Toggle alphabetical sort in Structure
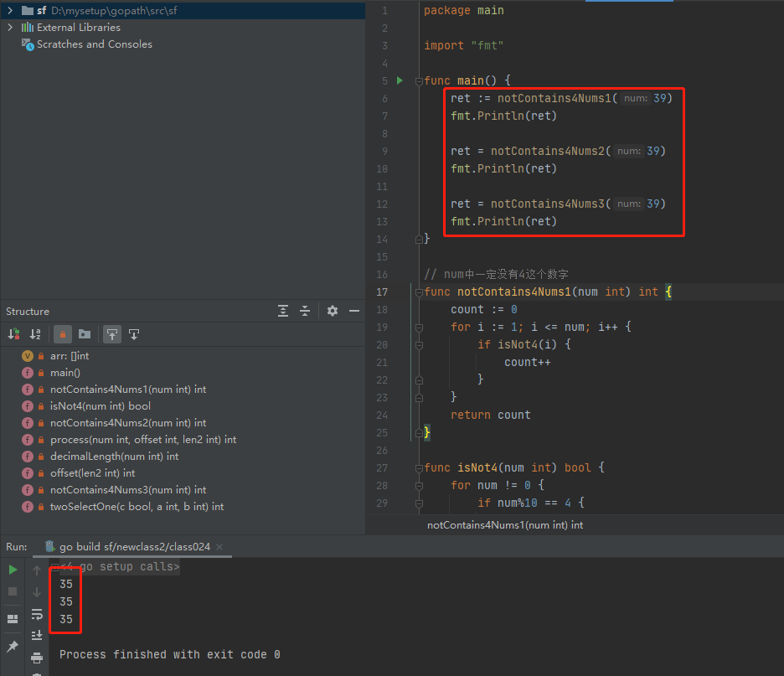The image size is (784, 676). [x=35, y=334]
